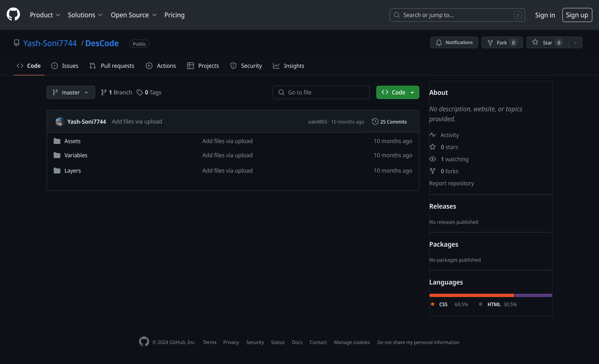Open the Docs footer link
The width and height of the screenshot is (599, 364).
point(297,342)
